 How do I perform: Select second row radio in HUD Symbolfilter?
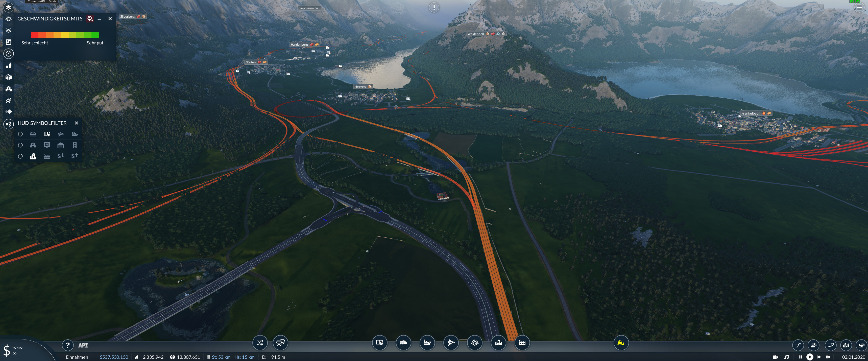(20, 145)
